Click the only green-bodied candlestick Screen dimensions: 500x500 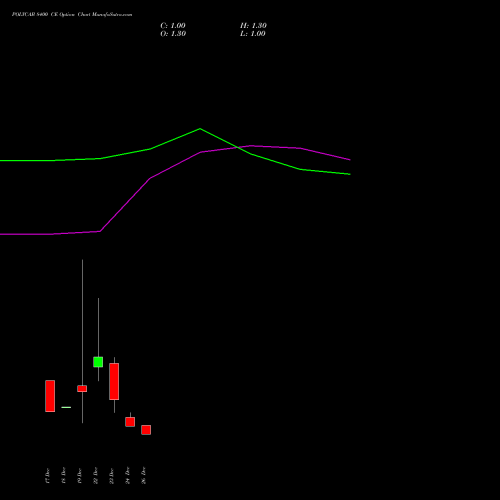point(98,362)
